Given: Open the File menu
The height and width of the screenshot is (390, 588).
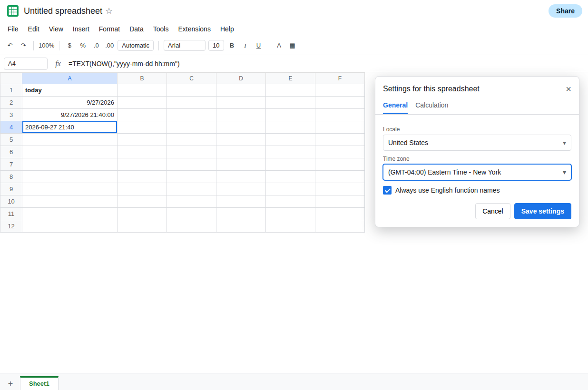Looking at the screenshot, I should [x=13, y=29].
